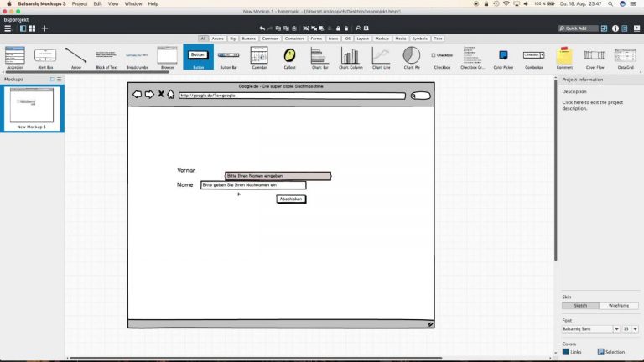This screenshot has height=362, width=644.
Task: Select the Buttons library category tab
Action: point(249,39)
